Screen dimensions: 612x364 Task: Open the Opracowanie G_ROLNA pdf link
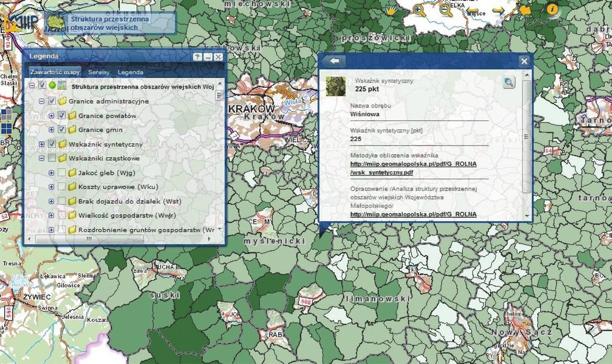coord(414,214)
